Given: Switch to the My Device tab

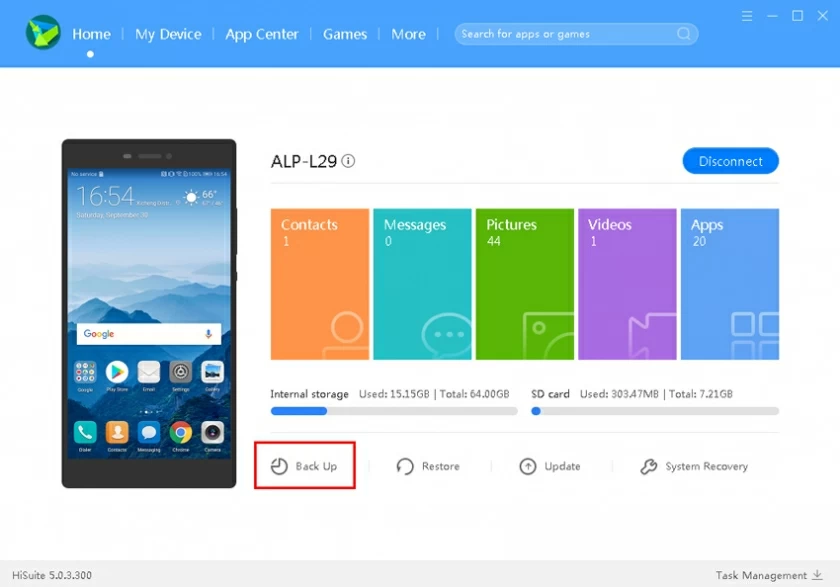Looking at the screenshot, I should pos(168,34).
